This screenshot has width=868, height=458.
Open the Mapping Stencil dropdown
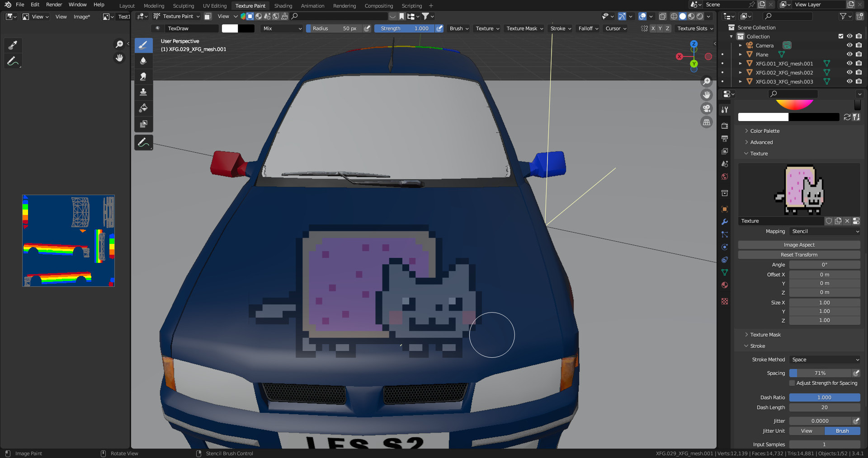tap(825, 231)
